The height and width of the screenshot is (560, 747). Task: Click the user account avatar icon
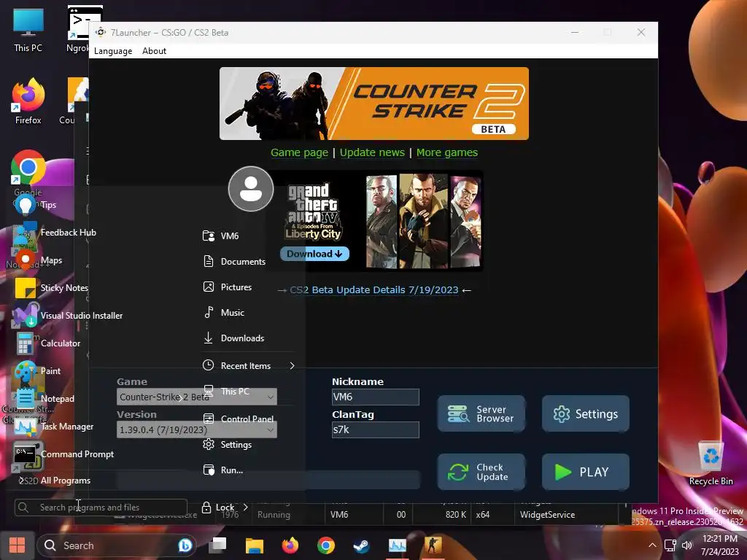click(251, 189)
